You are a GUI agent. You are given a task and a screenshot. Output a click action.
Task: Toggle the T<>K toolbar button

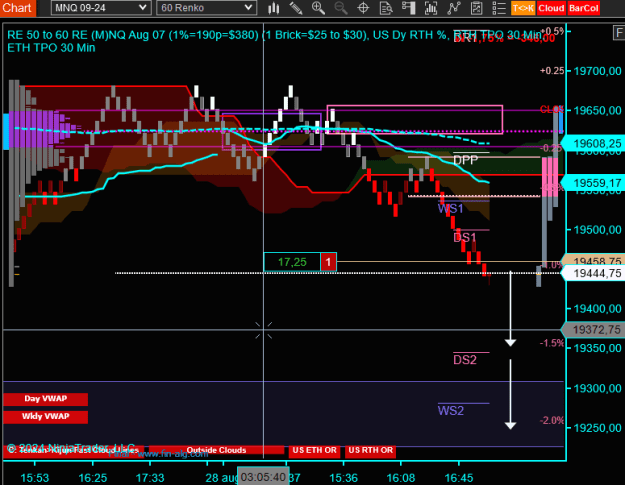tap(523, 8)
